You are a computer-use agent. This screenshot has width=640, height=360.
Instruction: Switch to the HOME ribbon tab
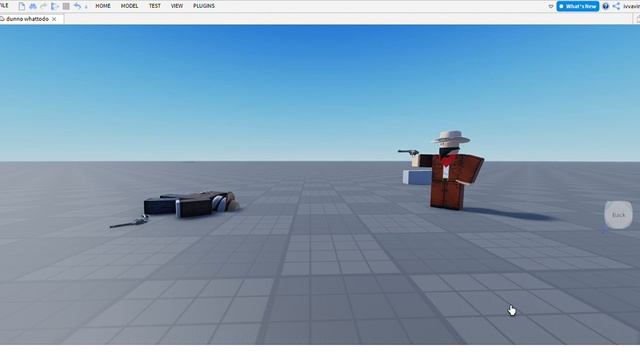pos(103,6)
